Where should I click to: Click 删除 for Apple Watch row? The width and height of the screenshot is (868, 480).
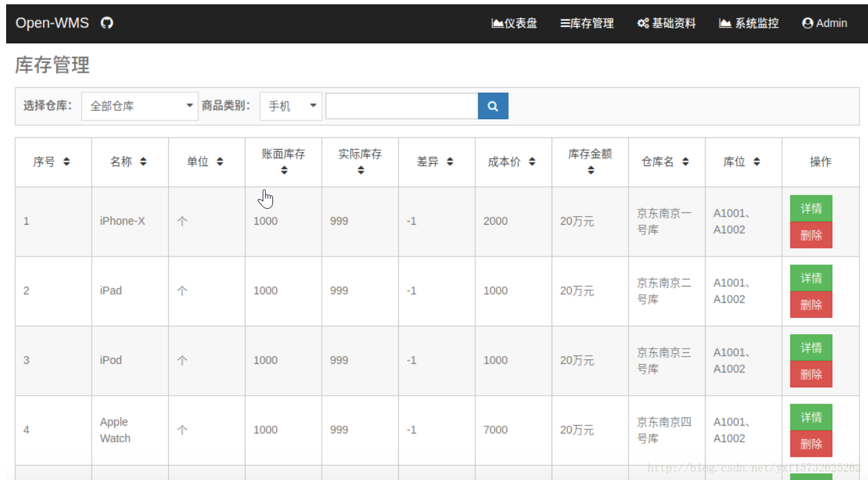coord(811,444)
